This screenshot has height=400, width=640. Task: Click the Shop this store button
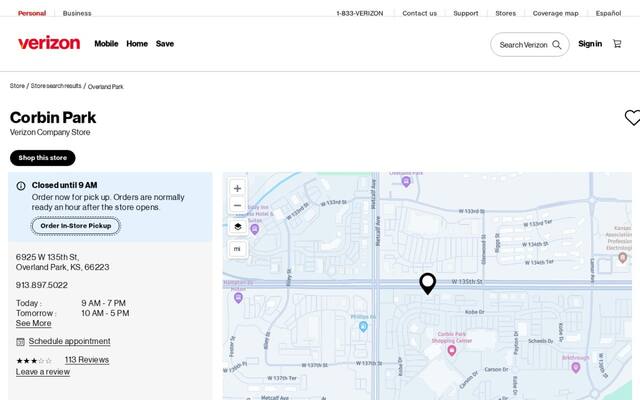(x=43, y=158)
